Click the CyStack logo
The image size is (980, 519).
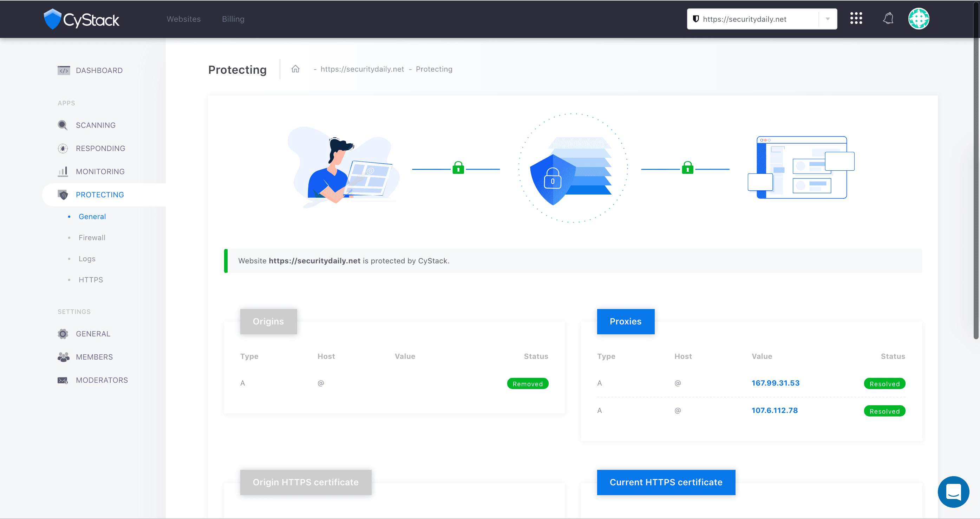pyautogui.click(x=81, y=19)
